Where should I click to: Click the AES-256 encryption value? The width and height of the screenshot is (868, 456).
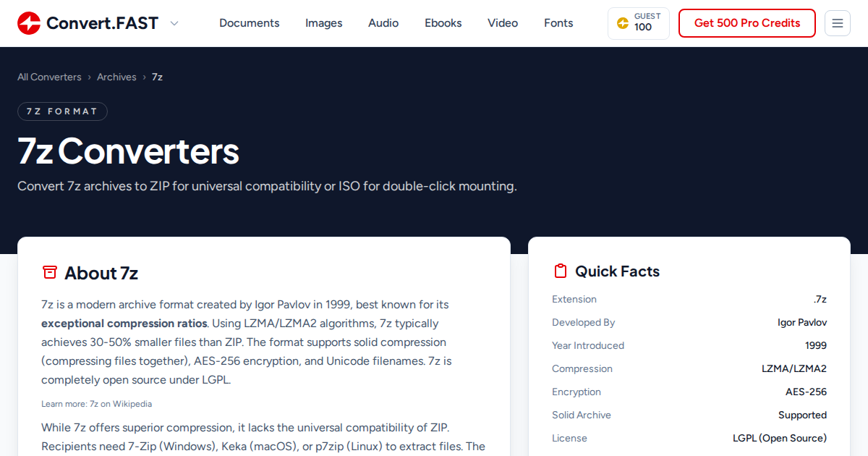806,392
